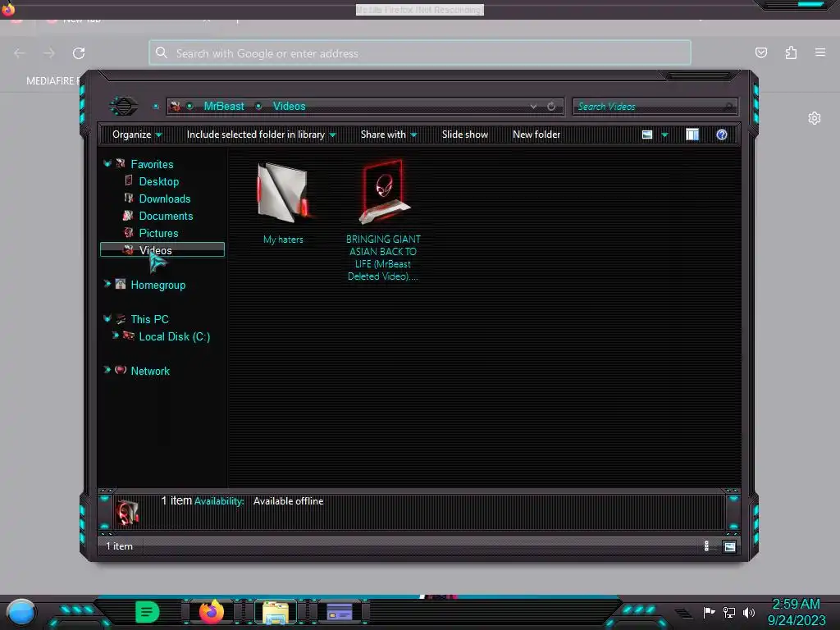Select Homegroup in navigation pane
840x630 pixels.
pos(157,285)
